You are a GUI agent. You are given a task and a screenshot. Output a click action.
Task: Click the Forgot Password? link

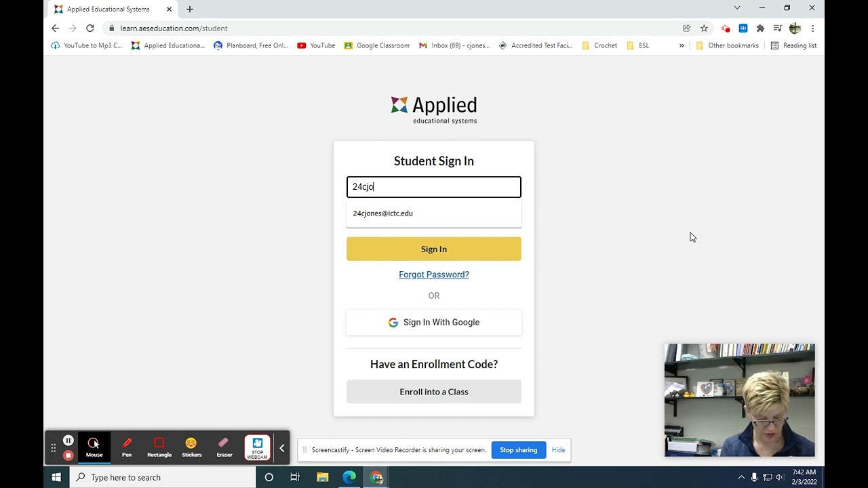pyautogui.click(x=434, y=274)
